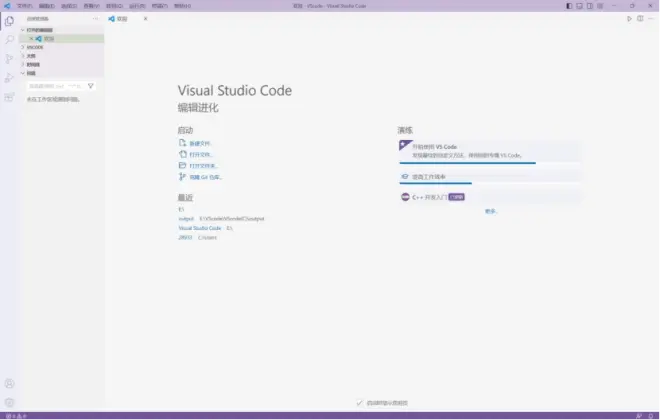Toggle secondary sidebar layout icon in title bar
This screenshot has height=420, width=660.
590,6
